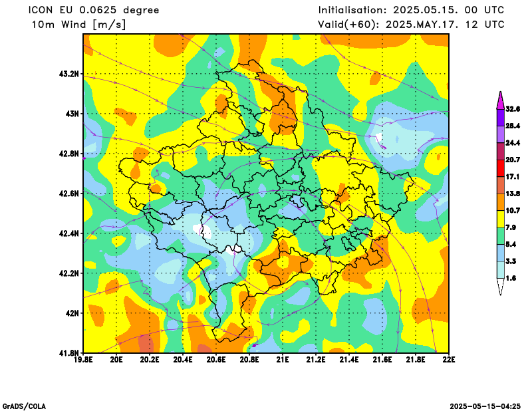This screenshot has height=411, width=532.
Task: Select the magenta top arrow of the legend
Action: coord(501,100)
